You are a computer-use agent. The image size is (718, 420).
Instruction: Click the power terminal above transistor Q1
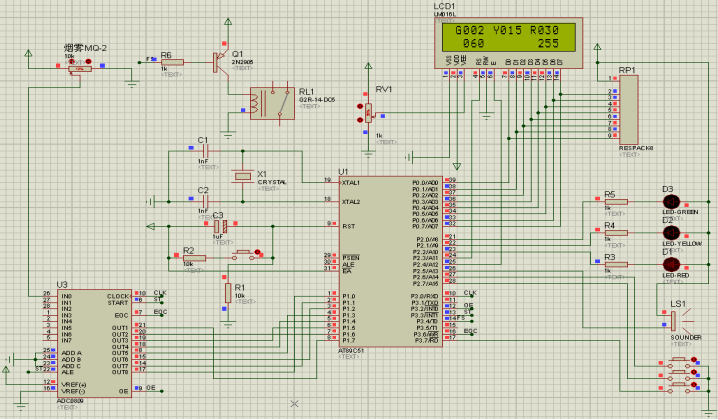(228, 22)
